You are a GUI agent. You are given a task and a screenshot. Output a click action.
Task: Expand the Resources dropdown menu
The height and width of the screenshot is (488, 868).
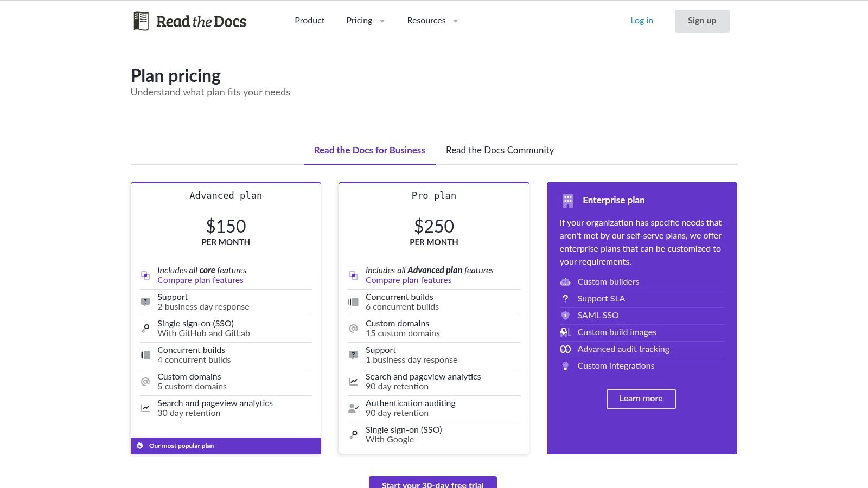click(x=432, y=21)
